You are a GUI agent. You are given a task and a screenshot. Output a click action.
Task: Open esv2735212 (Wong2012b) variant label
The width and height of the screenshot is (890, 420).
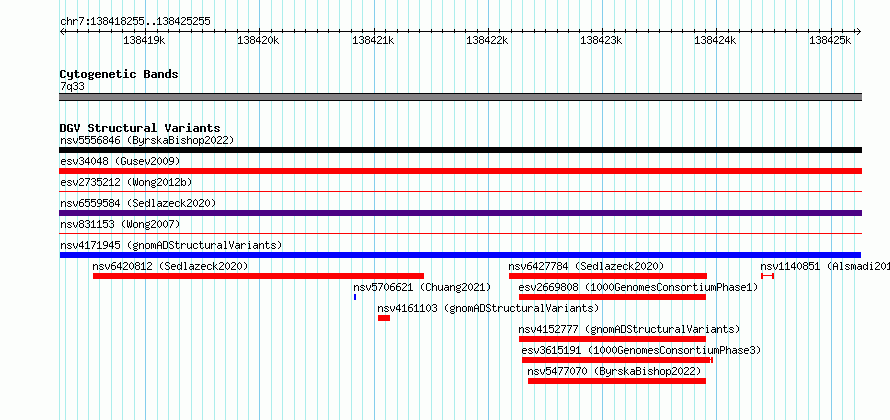(126, 182)
